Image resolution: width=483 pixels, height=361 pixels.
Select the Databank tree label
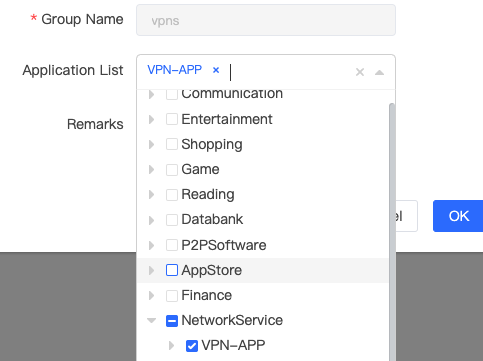212,220
